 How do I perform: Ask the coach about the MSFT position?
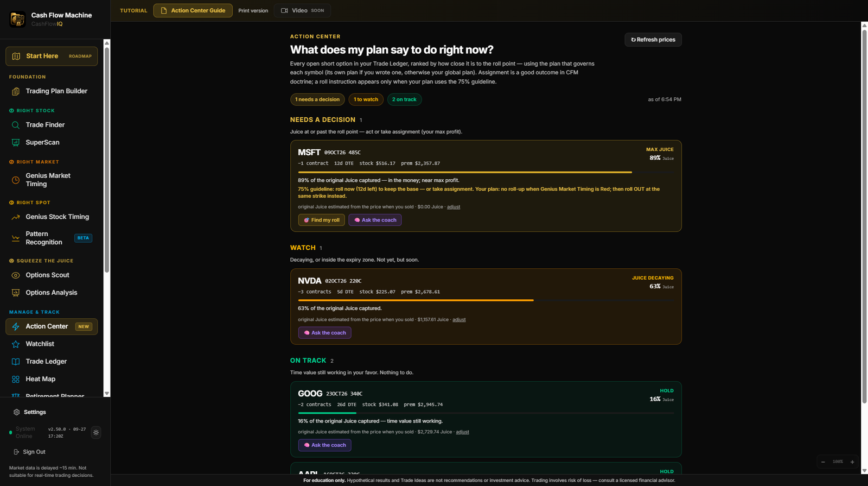tap(375, 220)
